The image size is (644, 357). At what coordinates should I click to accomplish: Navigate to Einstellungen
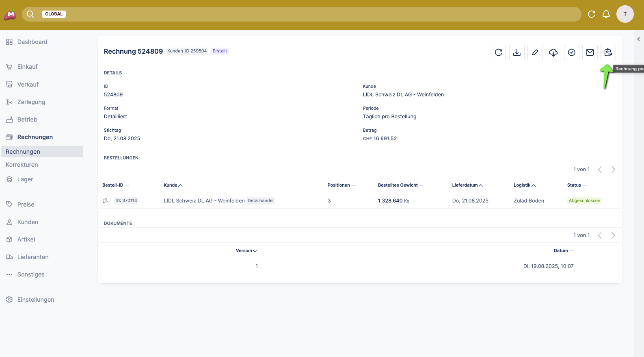[35, 300]
